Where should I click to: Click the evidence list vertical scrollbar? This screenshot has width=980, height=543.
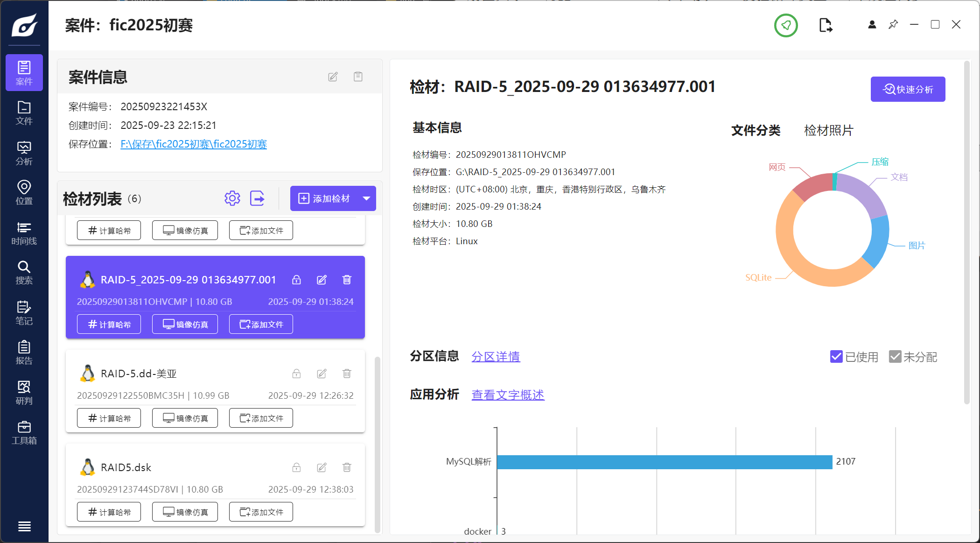click(x=378, y=444)
